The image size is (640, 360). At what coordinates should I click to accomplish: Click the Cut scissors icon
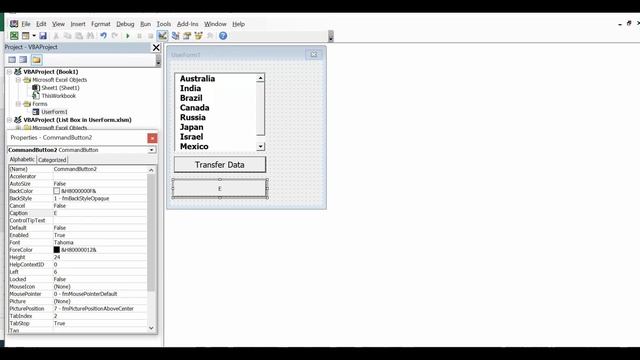56,36
